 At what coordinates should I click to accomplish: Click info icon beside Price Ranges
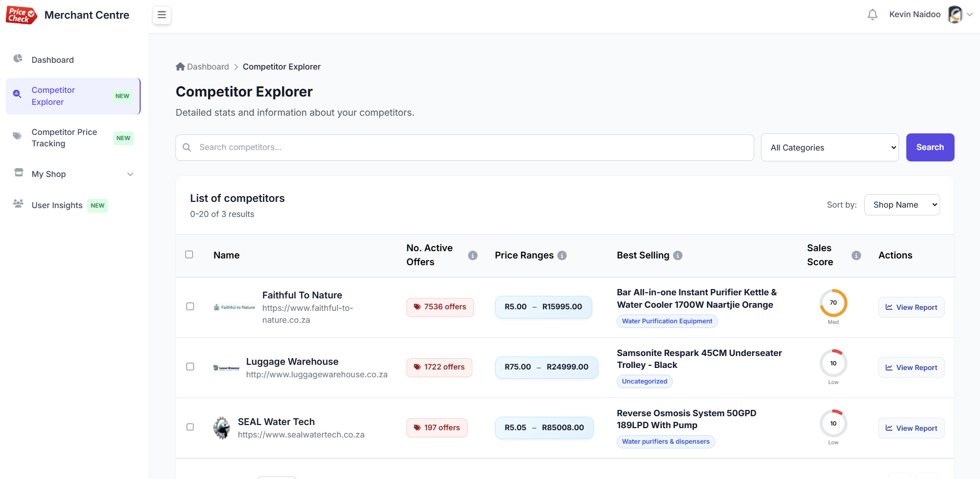click(x=562, y=255)
